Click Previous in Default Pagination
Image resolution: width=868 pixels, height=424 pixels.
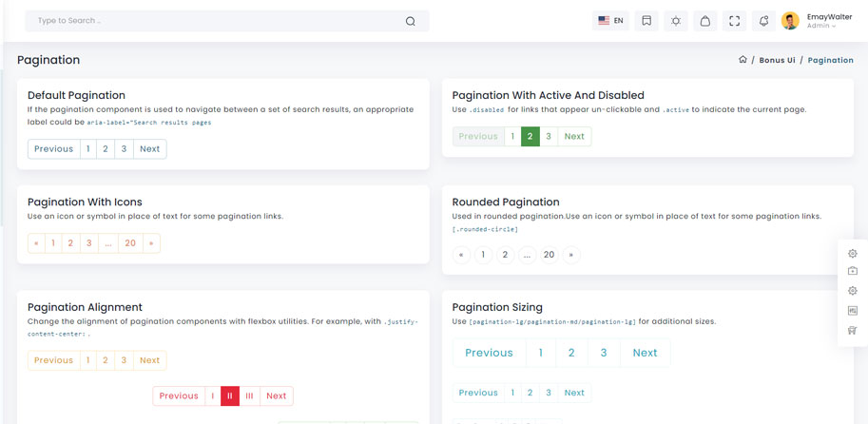coord(53,149)
